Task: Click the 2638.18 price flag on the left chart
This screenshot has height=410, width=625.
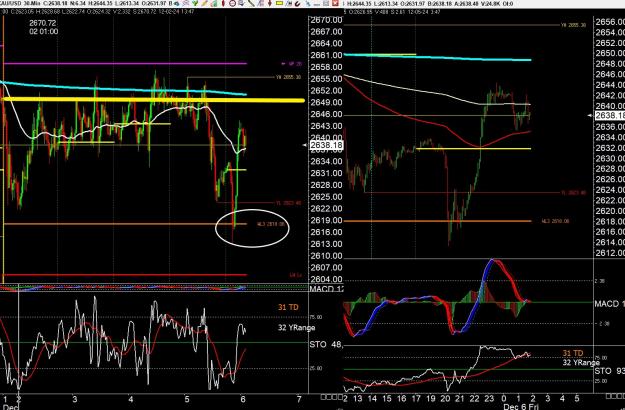Action: point(326,145)
